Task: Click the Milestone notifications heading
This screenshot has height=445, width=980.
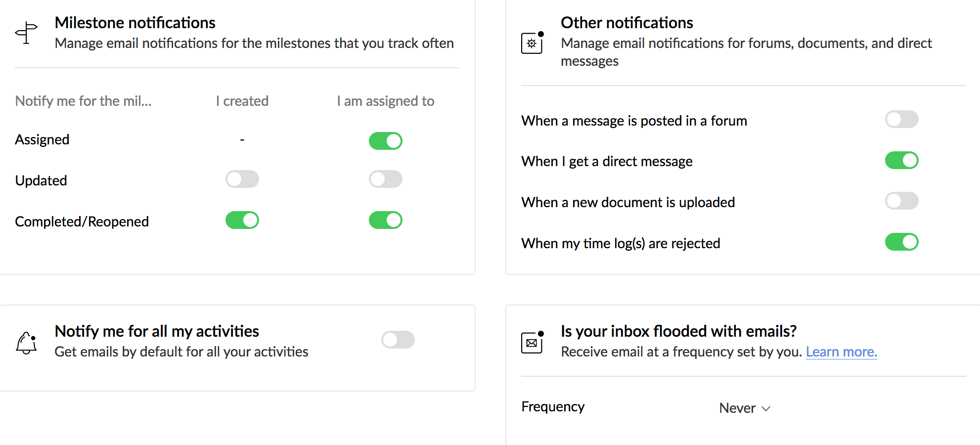Action: [135, 23]
